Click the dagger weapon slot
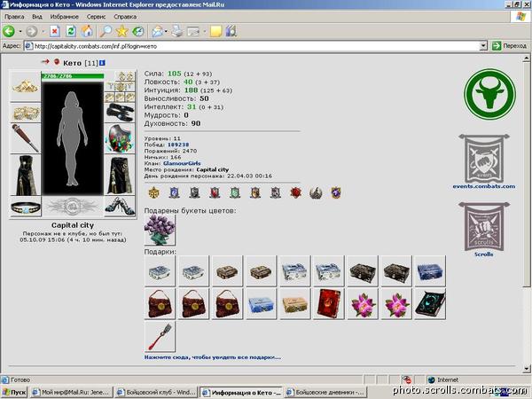 click(26, 138)
